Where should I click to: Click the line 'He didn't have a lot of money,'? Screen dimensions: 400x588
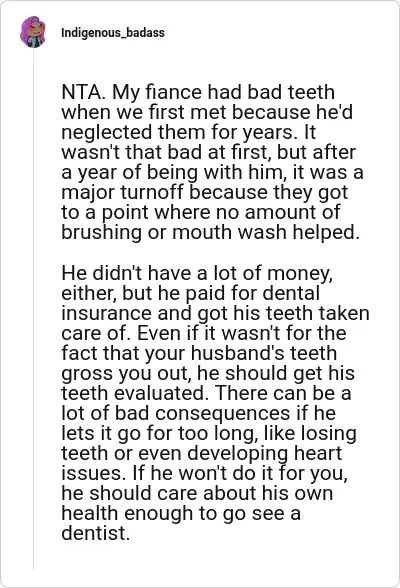point(197,273)
